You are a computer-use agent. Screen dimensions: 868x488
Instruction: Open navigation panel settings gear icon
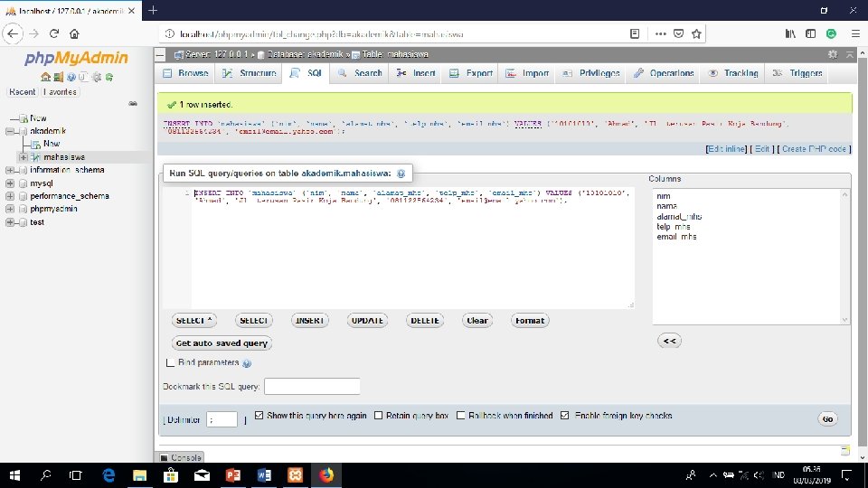click(x=97, y=77)
